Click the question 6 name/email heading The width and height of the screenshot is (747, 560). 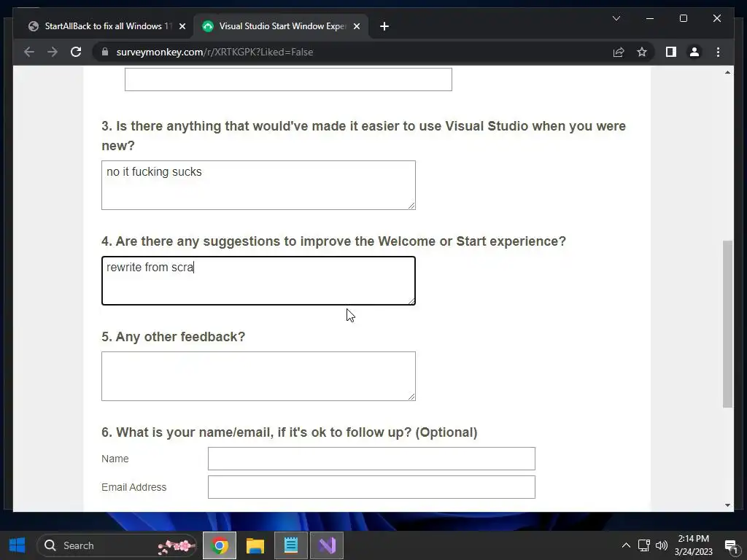coord(289,432)
